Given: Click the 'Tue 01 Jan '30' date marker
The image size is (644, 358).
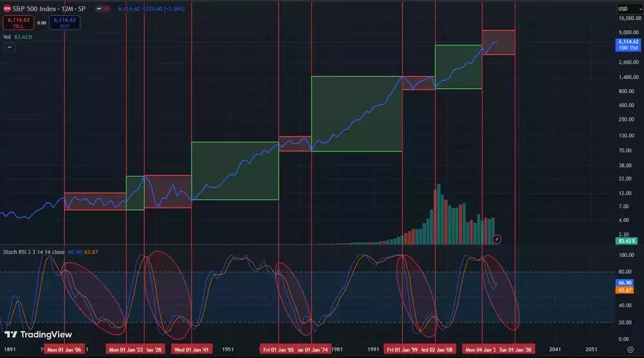Looking at the screenshot, I should [x=515, y=350].
